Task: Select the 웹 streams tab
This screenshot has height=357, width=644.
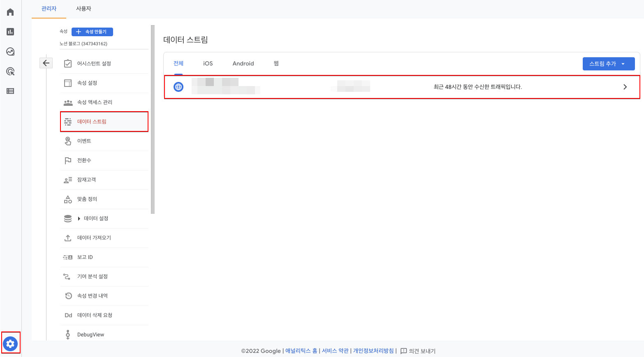Action: (276, 63)
